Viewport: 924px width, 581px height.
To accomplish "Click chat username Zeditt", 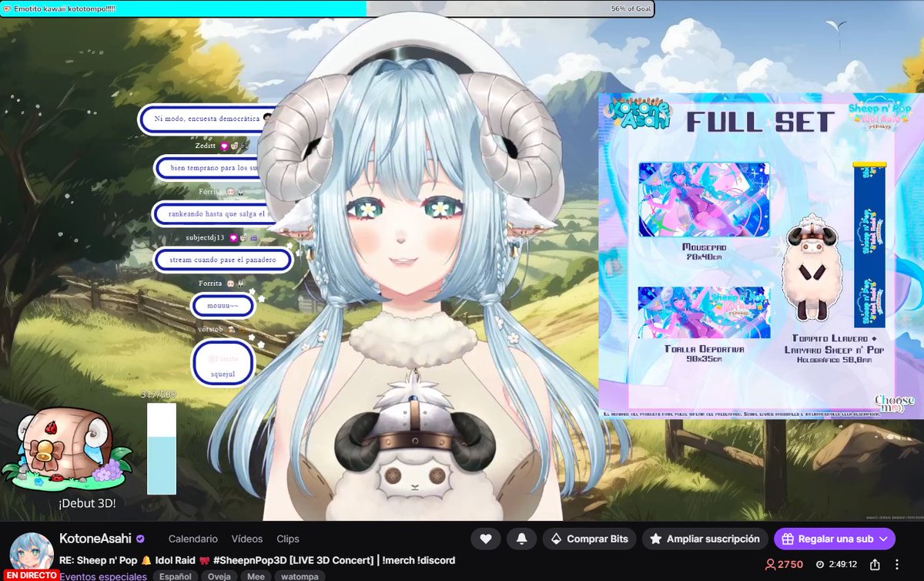I will 207,144.
